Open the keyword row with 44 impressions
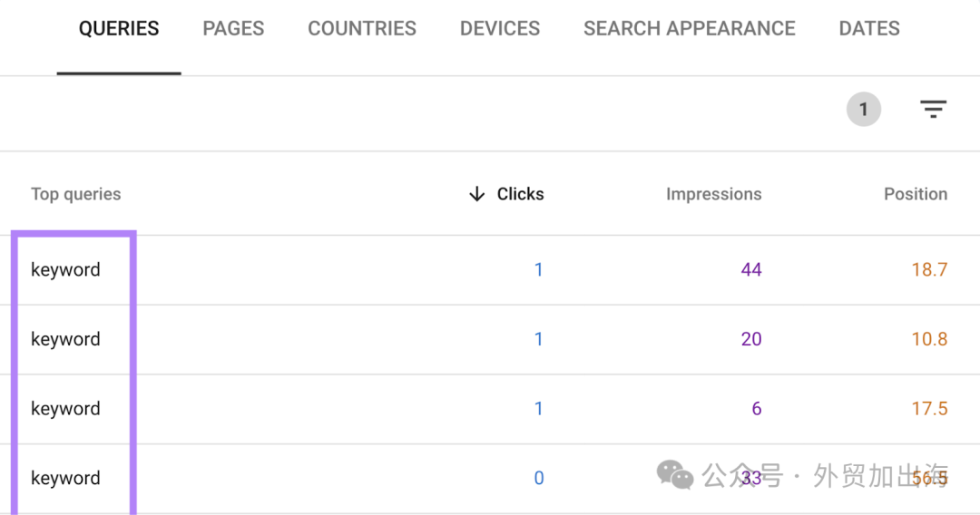Image resolution: width=980 pixels, height=515 pixels. [490, 270]
